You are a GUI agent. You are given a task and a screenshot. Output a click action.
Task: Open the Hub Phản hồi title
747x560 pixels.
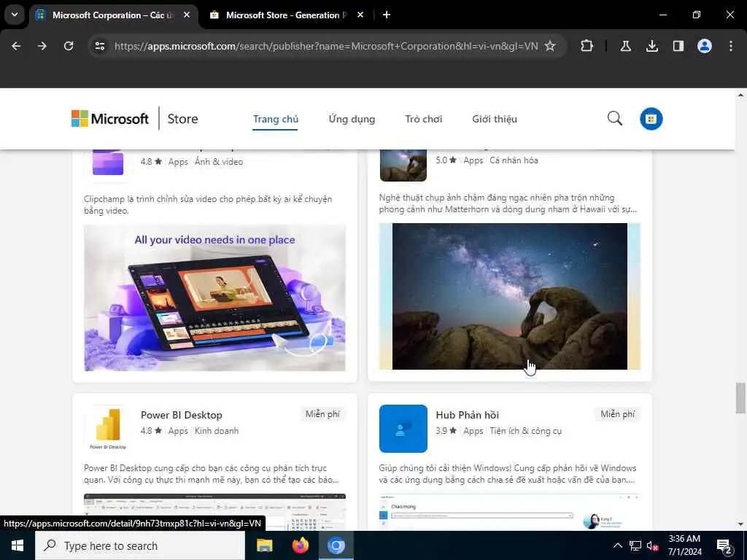(468, 415)
